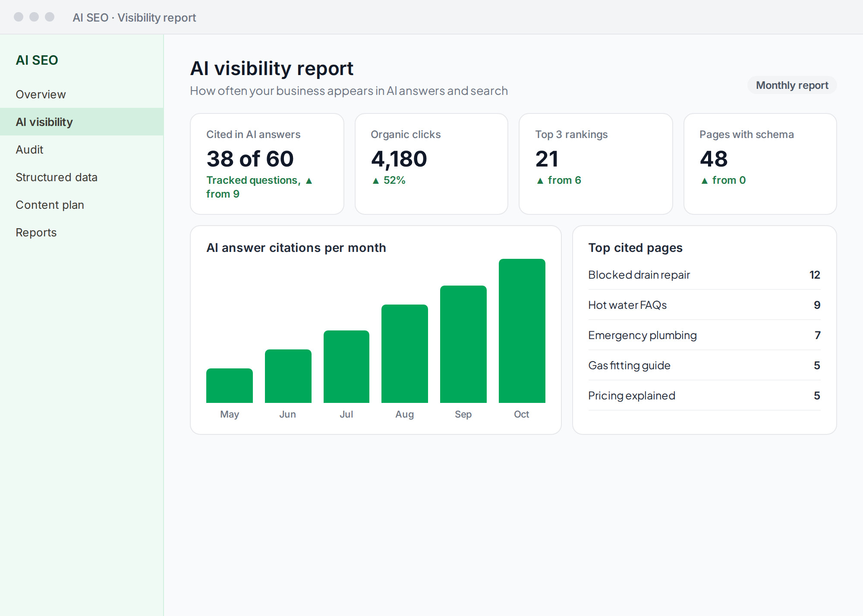
Task: Navigate to Reports in the sidebar
Action: [82, 233]
